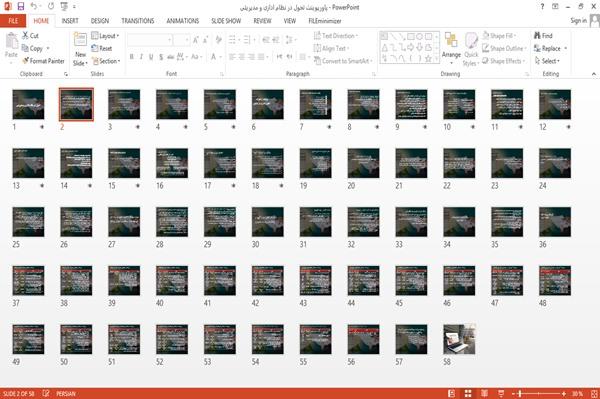Click the New Slide button icon

click(80, 40)
